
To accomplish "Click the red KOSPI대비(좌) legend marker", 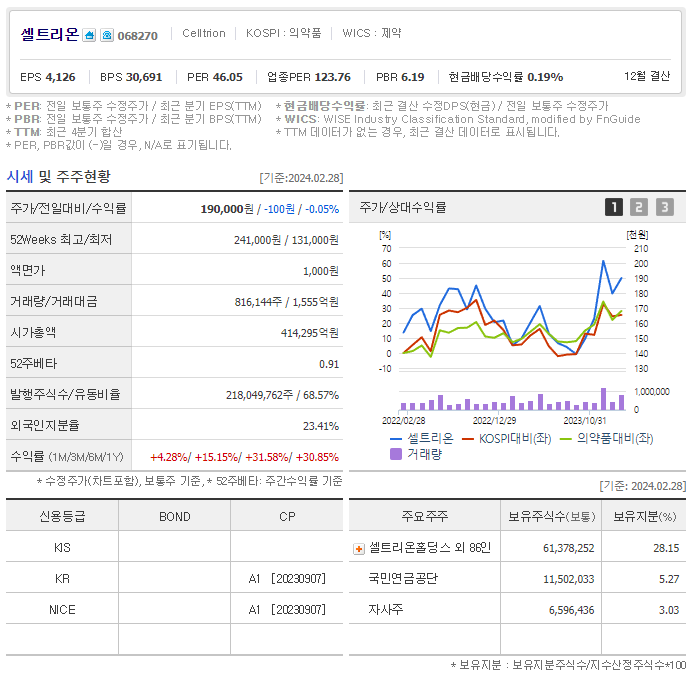I will 468,439.
